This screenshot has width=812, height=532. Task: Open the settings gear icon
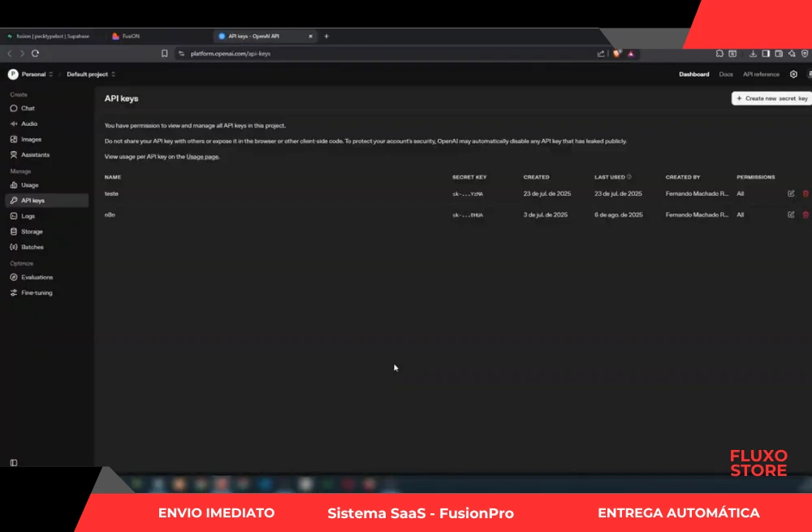pyautogui.click(x=793, y=74)
